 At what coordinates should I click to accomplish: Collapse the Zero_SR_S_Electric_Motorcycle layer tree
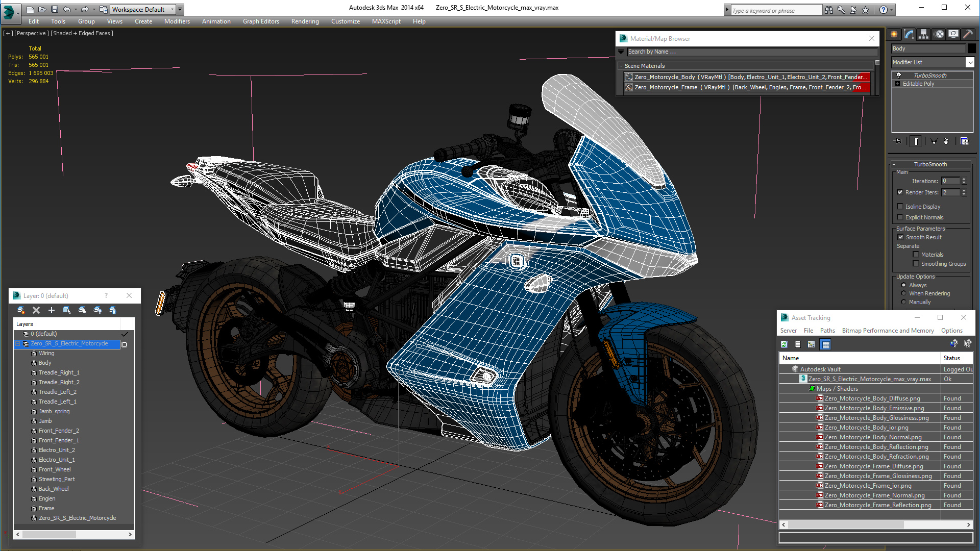click(18, 344)
